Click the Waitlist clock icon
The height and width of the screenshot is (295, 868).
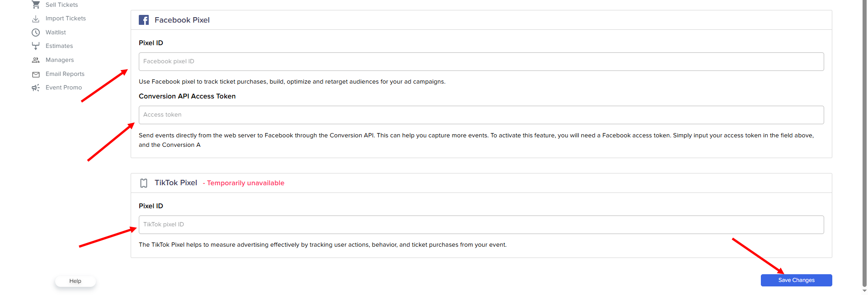click(x=36, y=33)
